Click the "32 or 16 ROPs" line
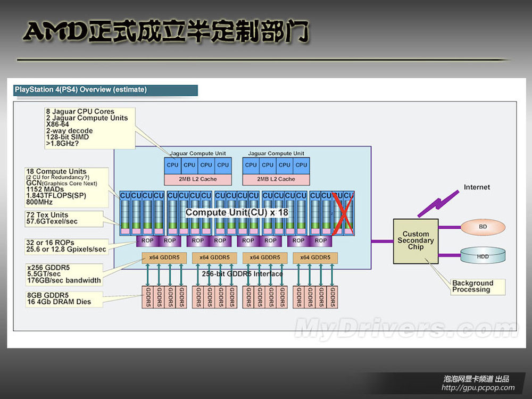 click(x=50, y=243)
